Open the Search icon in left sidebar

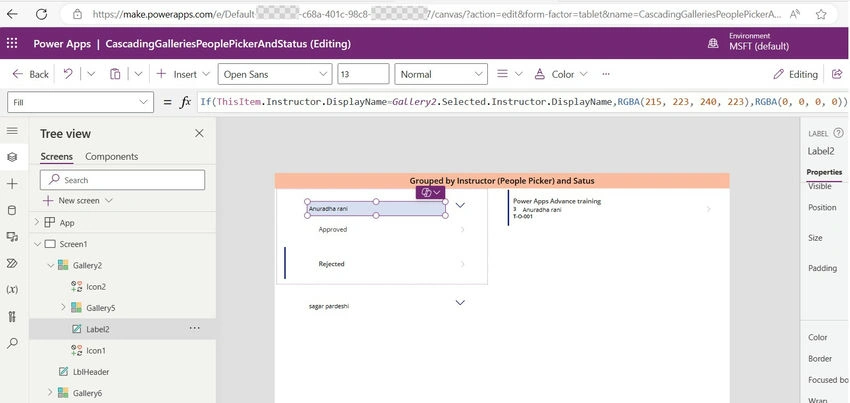(x=12, y=343)
